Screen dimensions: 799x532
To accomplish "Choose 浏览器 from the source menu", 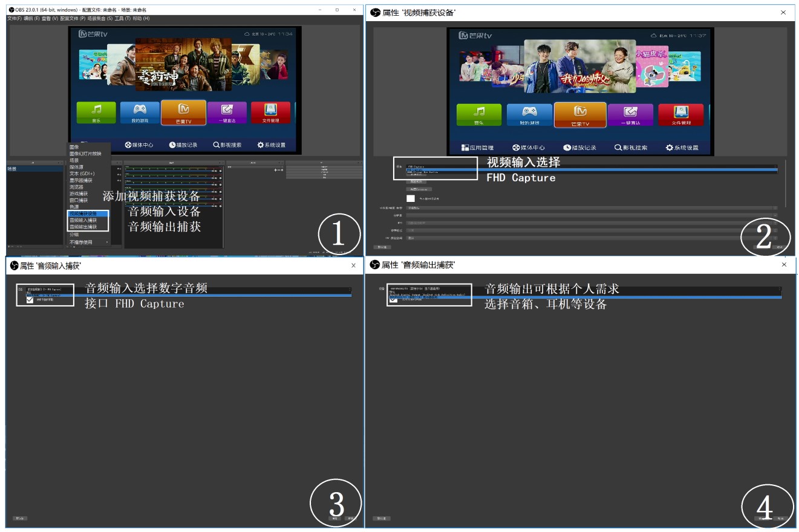I will pyautogui.click(x=88, y=187).
